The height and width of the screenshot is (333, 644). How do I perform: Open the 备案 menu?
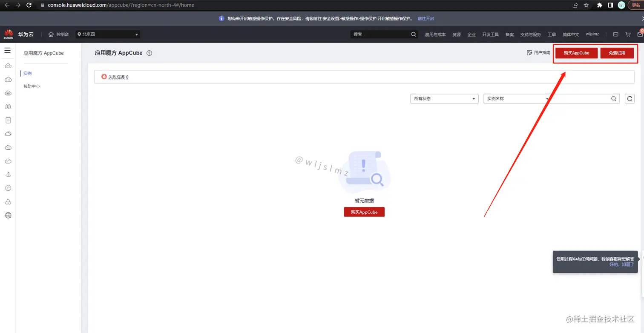coord(509,34)
